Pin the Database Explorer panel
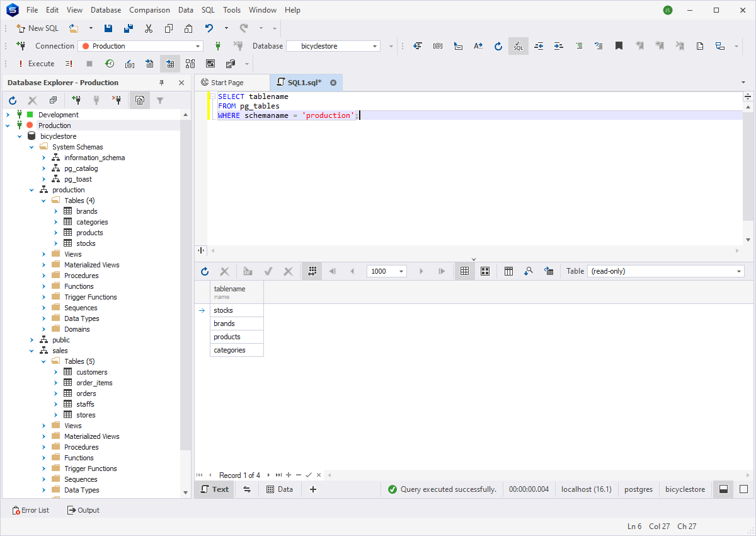 [161, 82]
